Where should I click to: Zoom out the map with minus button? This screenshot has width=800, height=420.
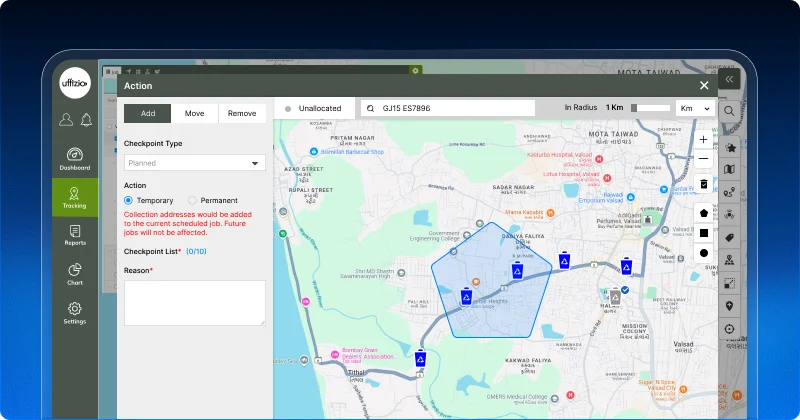coord(703,159)
